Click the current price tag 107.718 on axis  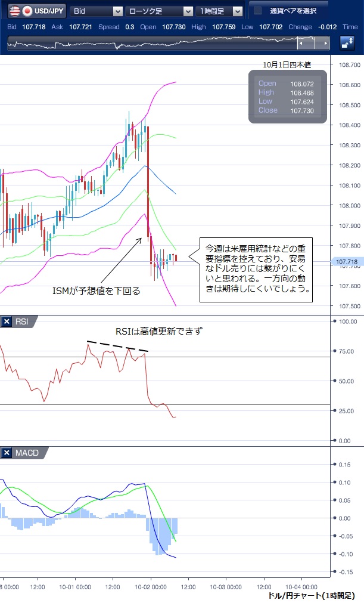coord(346,261)
